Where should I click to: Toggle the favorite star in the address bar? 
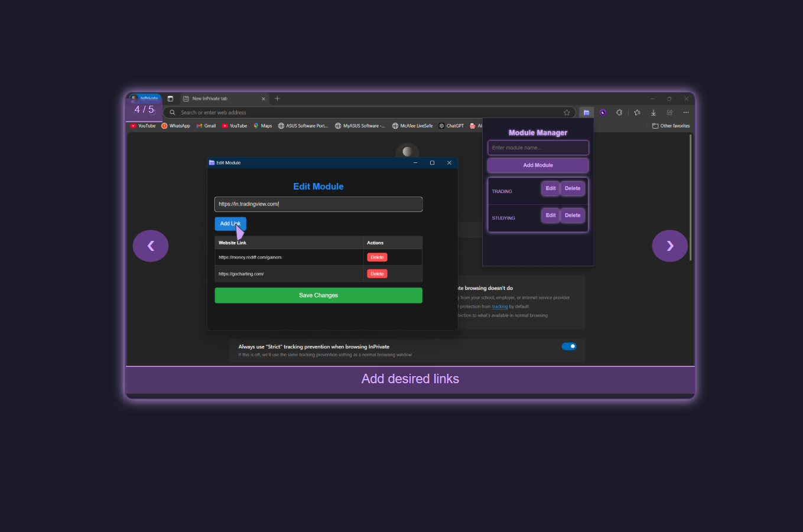pyautogui.click(x=567, y=112)
